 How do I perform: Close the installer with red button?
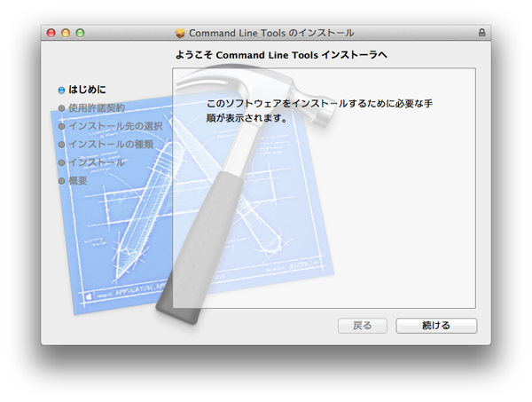coord(51,33)
